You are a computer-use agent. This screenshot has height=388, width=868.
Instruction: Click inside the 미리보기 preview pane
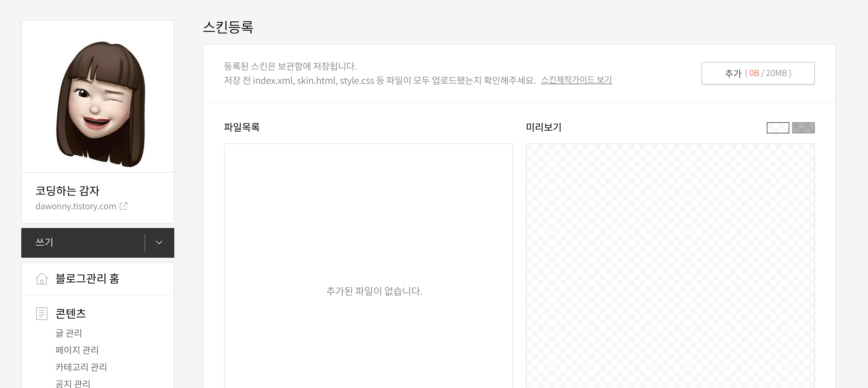[x=670, y=266]
